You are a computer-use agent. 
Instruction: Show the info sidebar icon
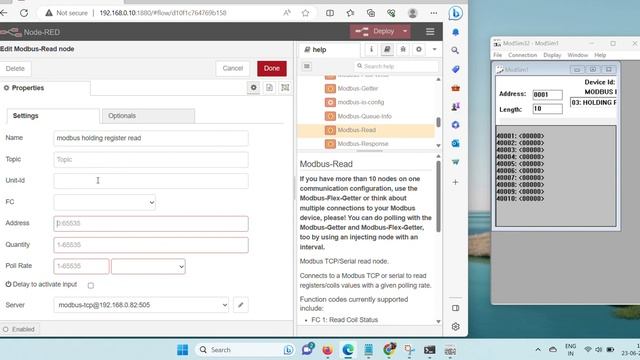click(x=371, y=49)
